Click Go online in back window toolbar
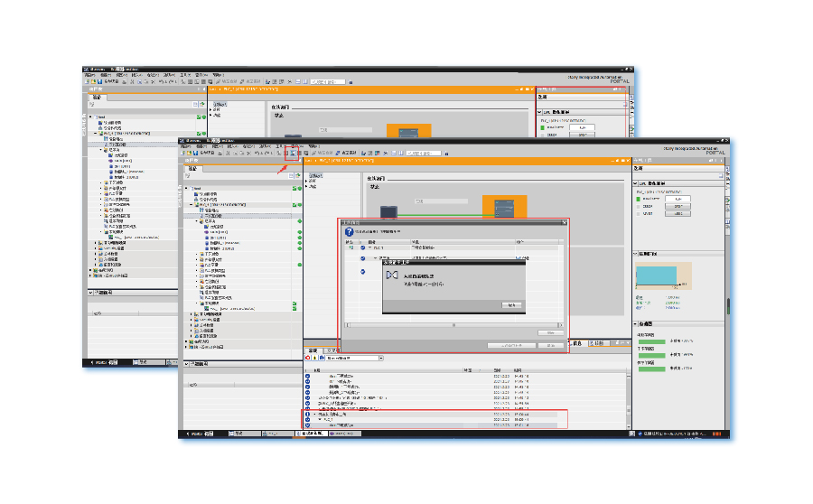The height and width of the screenshot is (504, 813). [227, 82]
